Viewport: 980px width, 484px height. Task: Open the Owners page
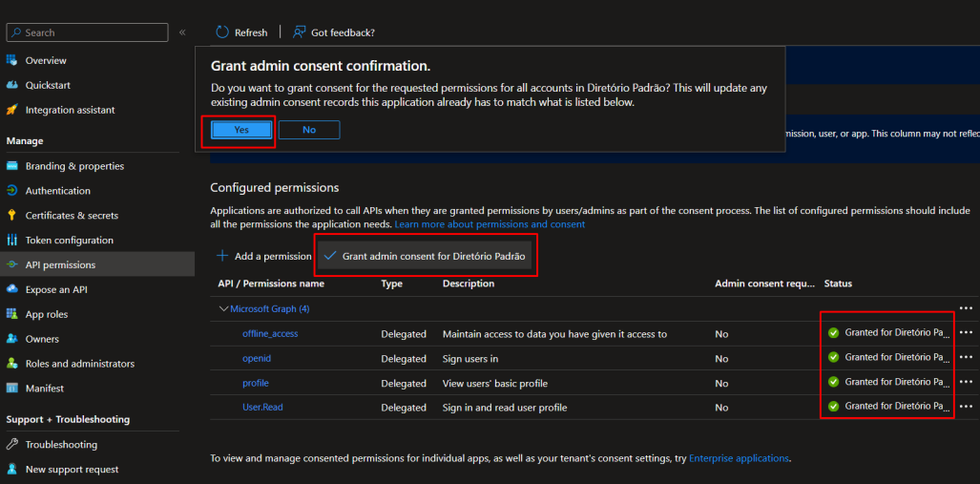(x=42, y=339)
